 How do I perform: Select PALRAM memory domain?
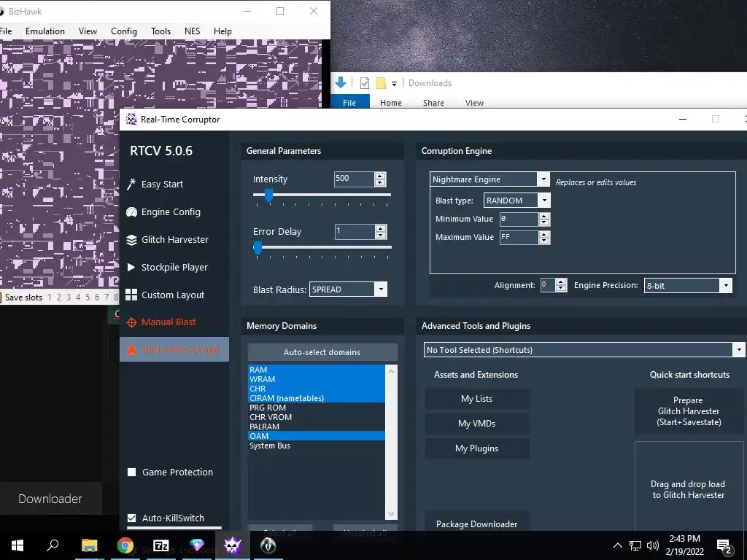[317, 427]
